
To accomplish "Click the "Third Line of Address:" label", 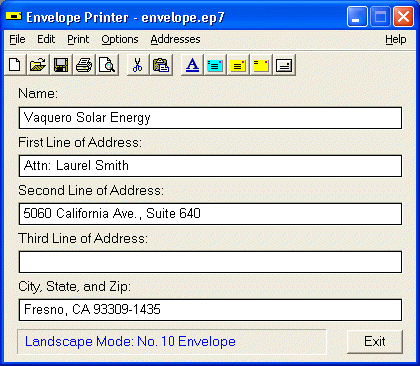I will pyautogui.click(x=83, y=239).
